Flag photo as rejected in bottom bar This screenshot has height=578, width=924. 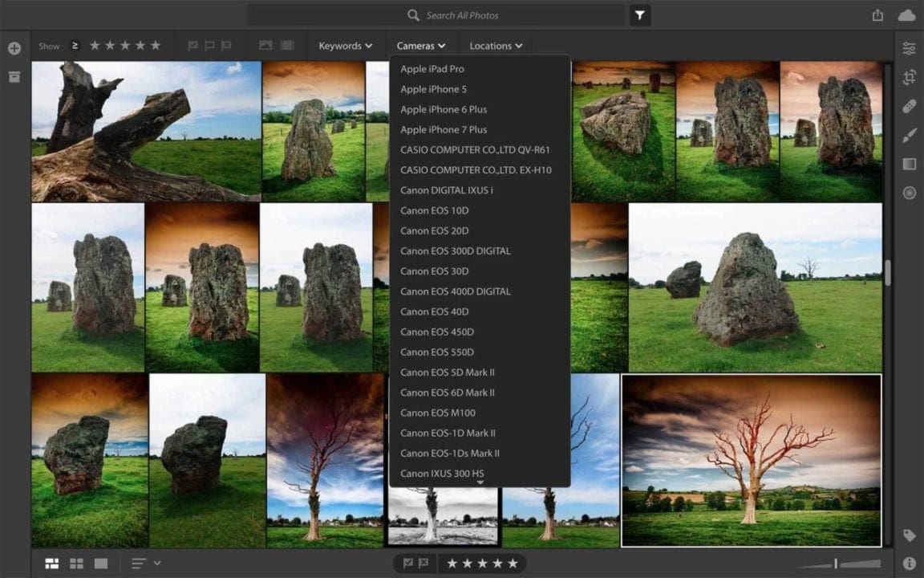423,564
